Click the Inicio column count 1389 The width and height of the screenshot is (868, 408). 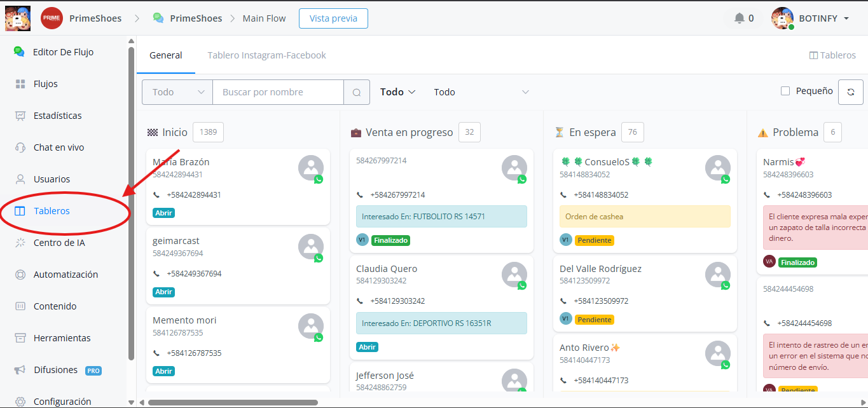(208, 132)
